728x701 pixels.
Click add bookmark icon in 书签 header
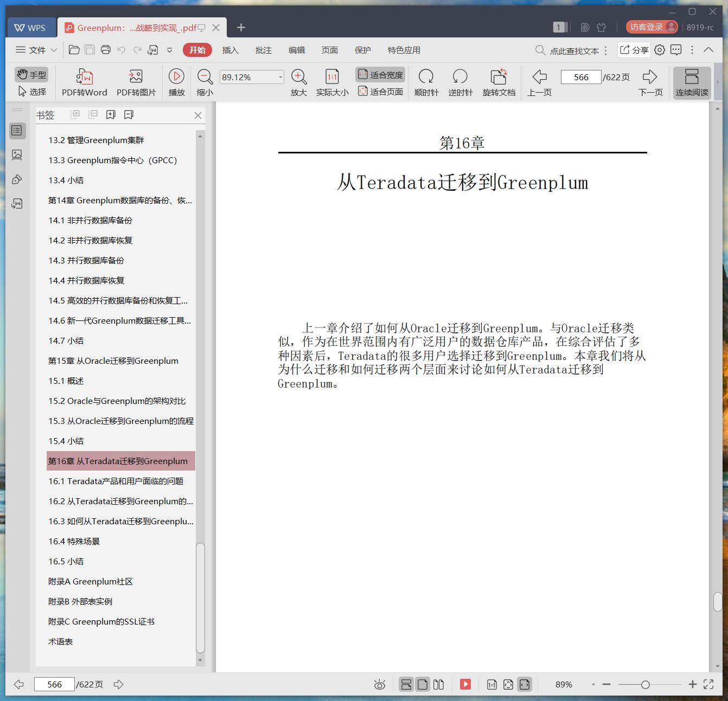pos(111,114)
